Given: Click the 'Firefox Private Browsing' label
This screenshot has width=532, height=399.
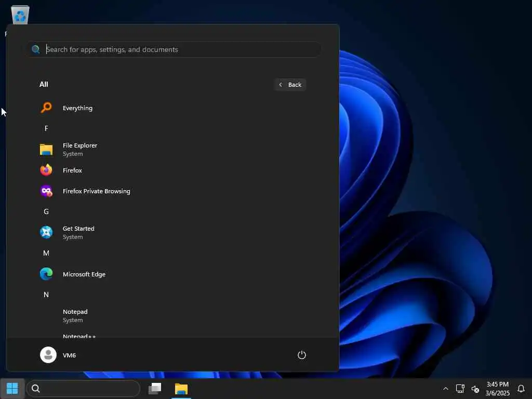Looking at the screenshot, I should 96,191.
